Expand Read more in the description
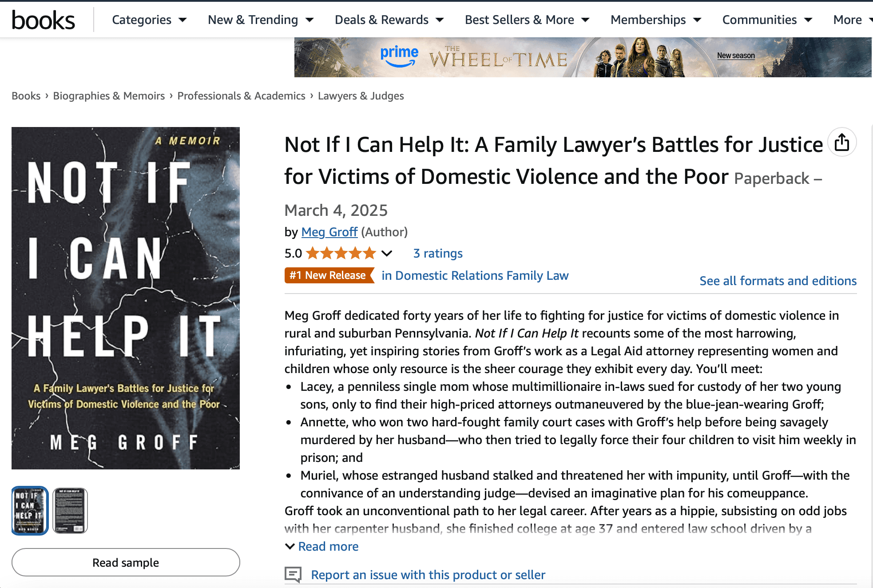This screenshot has width=873, height=588. (x=328, y=546)
